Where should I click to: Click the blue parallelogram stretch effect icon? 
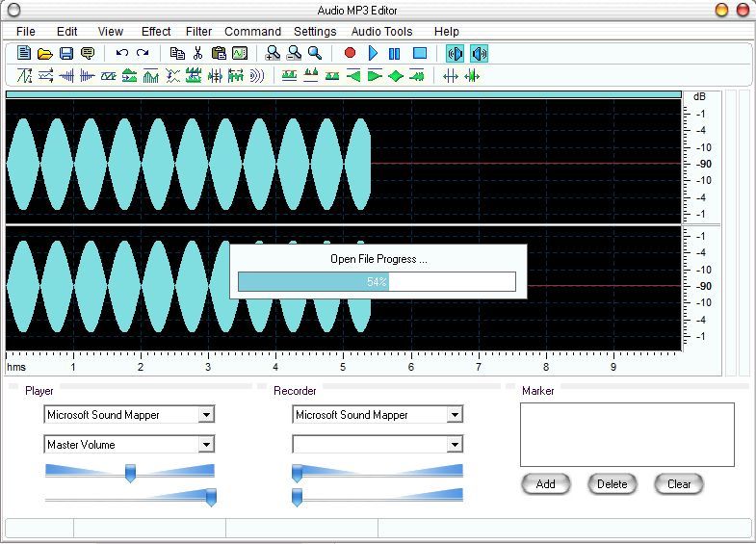click(109, 76)
